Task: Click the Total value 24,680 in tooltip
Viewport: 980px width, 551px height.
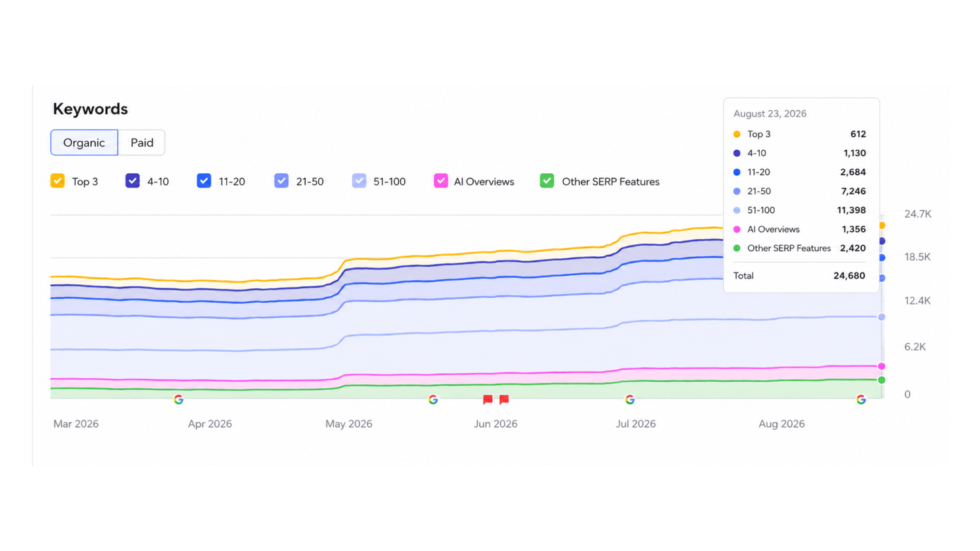Action: pyautogui.click(x=849, y=276)
